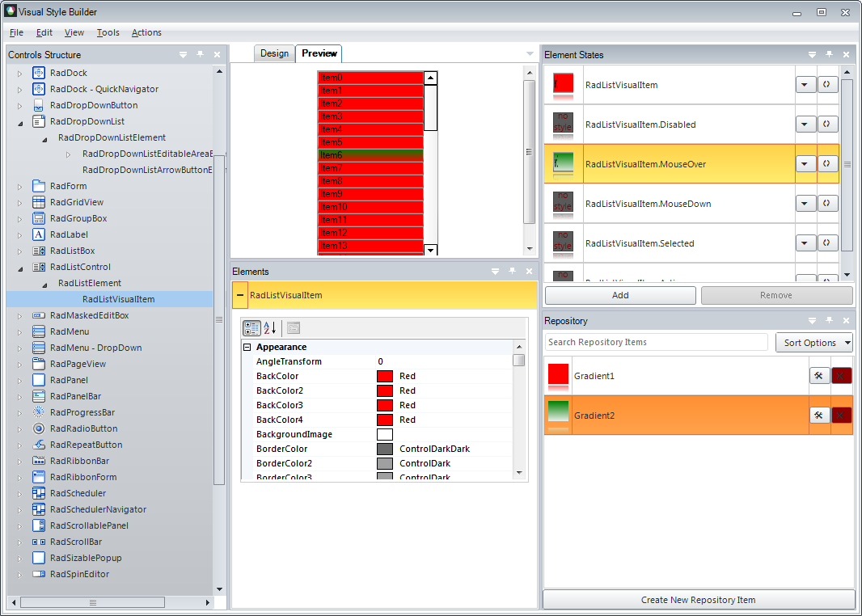862x616 pixels.
Task: Open the View menu
Action: (x=74, y=32)
